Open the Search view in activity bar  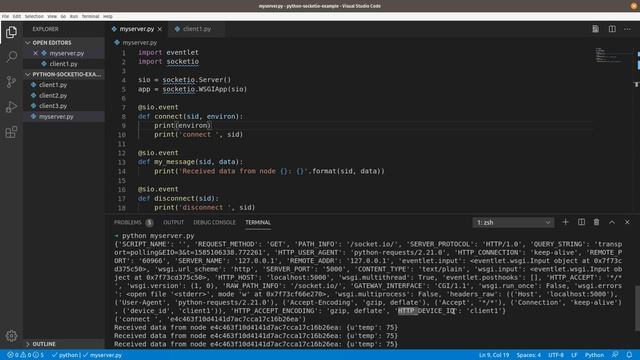point(11,56)
